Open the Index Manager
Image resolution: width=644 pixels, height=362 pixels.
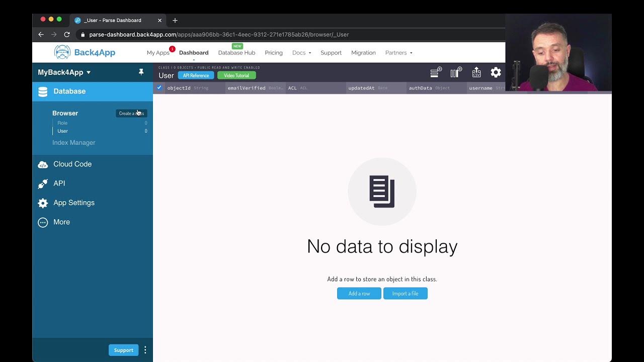point(74,143)
